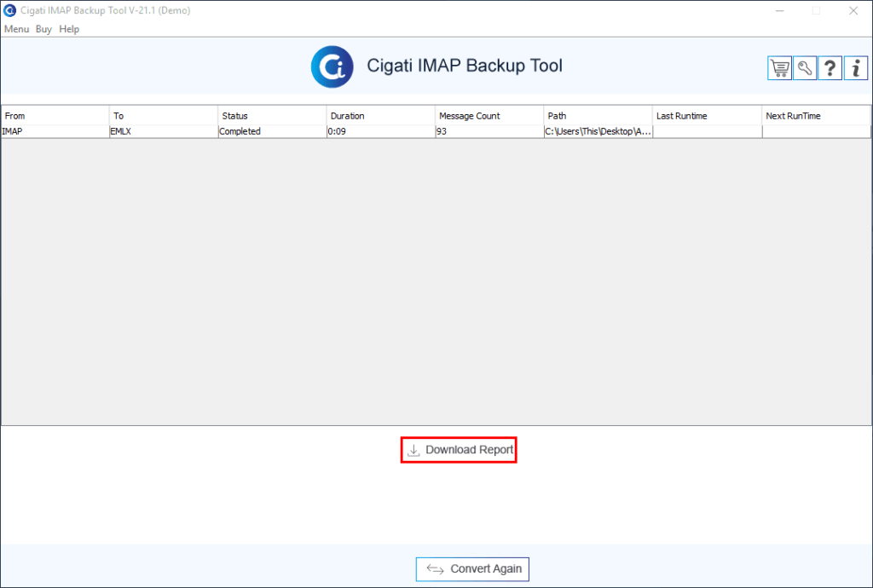Select the EMLX cell
This screenshot has width=873, height=588.
pyautogui.click(x=164, y=131)
